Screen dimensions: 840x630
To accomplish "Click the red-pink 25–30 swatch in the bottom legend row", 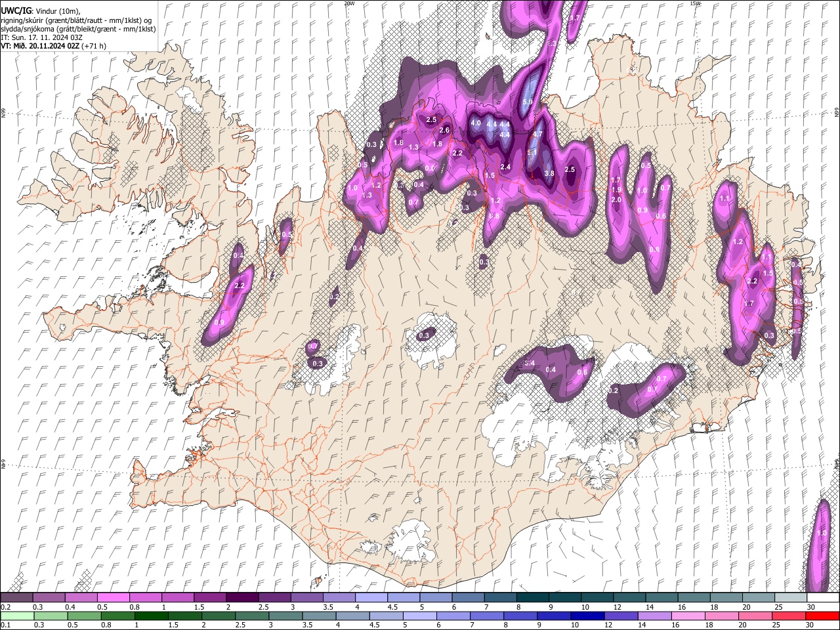I will coord(787,616).
